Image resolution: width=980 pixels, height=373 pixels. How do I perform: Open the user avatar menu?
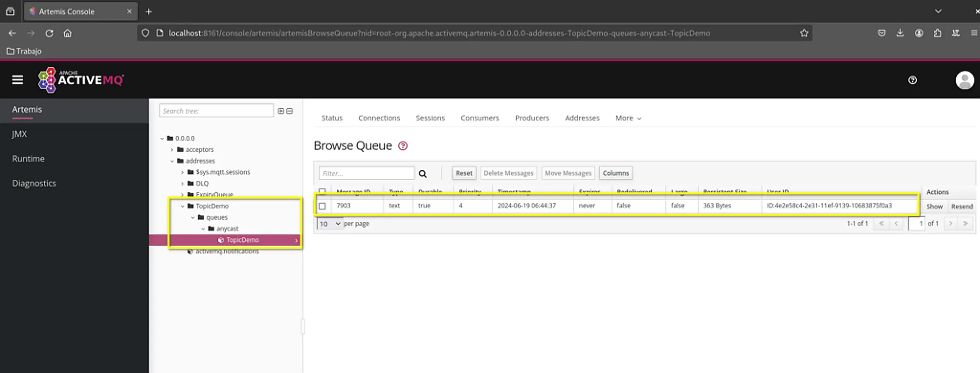point(965,80)
